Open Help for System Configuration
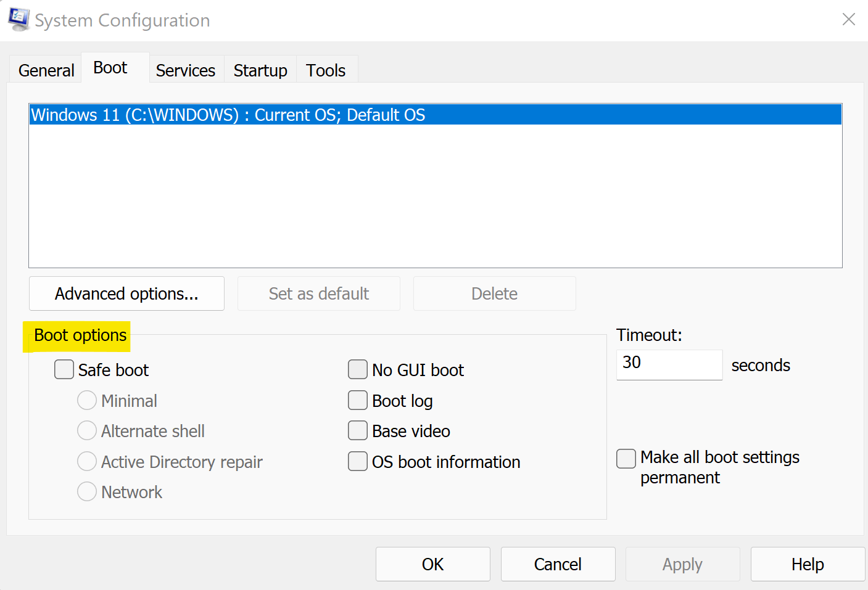This screenshot has height=590, width=868. point(807,564)
